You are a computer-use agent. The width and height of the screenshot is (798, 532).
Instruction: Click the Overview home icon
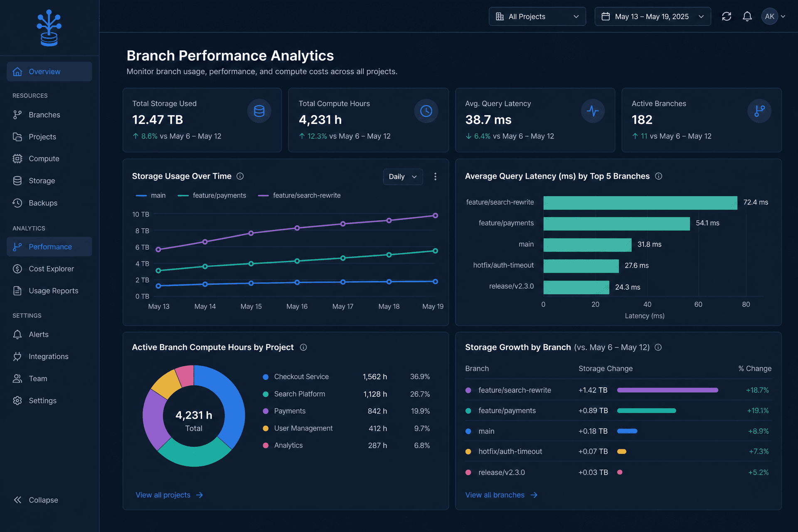(17, 71)
